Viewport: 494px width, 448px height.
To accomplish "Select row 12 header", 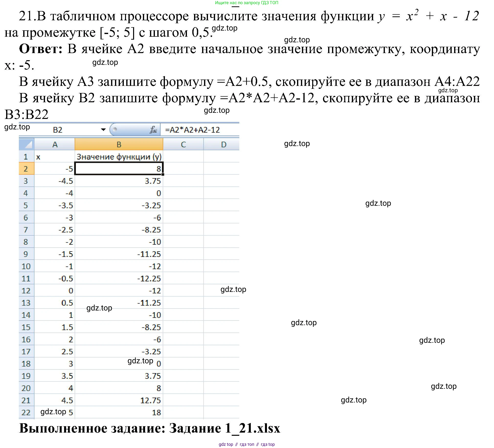I will [x=27, y=290].
